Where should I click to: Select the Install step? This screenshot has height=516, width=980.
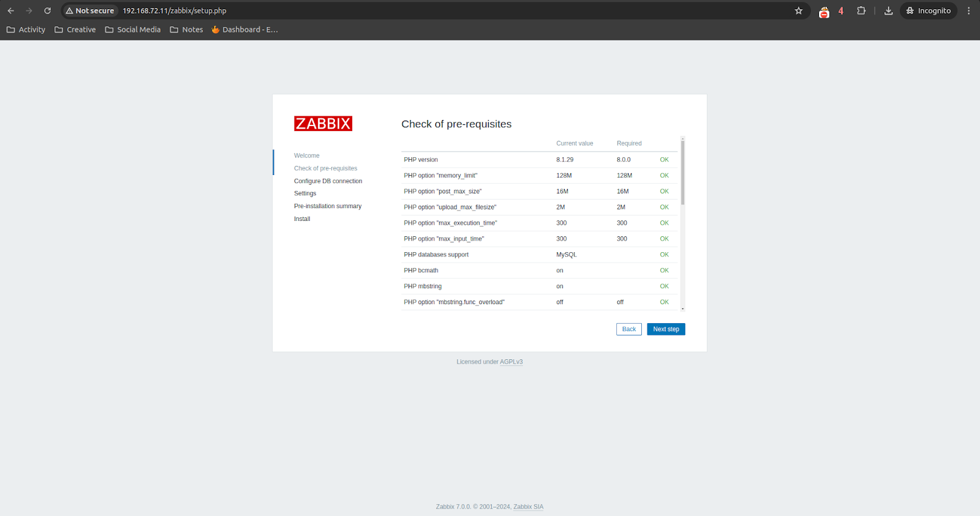302,219
